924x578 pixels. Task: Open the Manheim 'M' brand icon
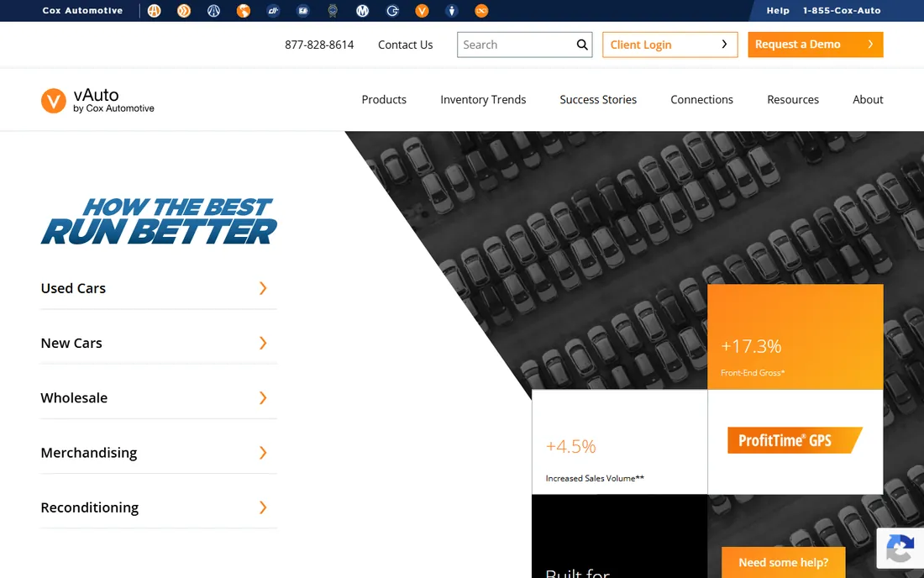[362, 11]
